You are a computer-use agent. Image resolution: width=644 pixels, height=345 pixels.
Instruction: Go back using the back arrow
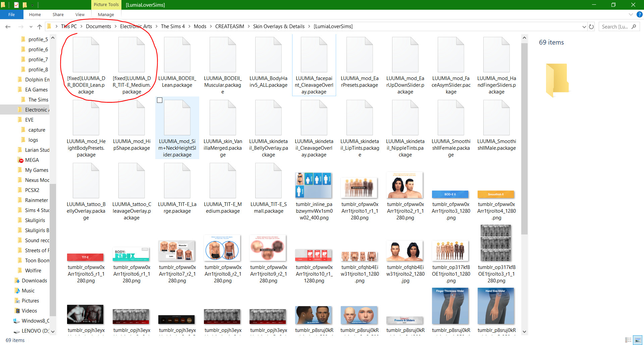[8, 26]
